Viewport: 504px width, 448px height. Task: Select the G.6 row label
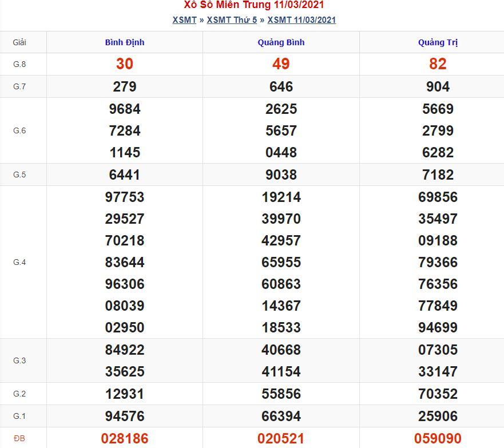(x=19, y=130)
